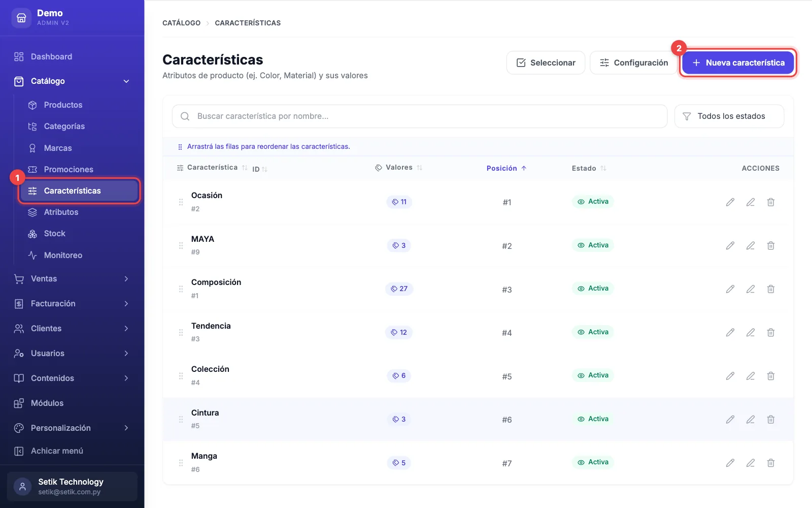Open the Todos los estados filter dropdown

pyautogui.click(x=729, y=116)
